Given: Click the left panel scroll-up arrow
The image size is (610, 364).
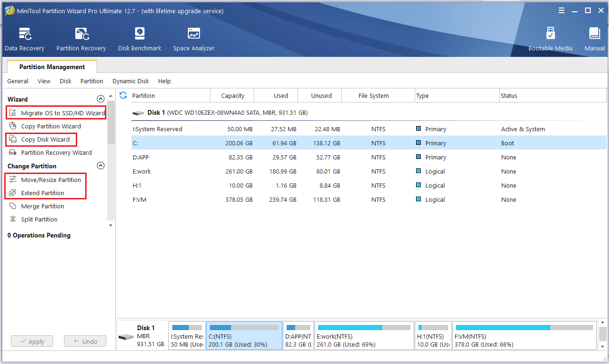Looking at the screenshot, I should pyautogui.click(x=111, y=96).
